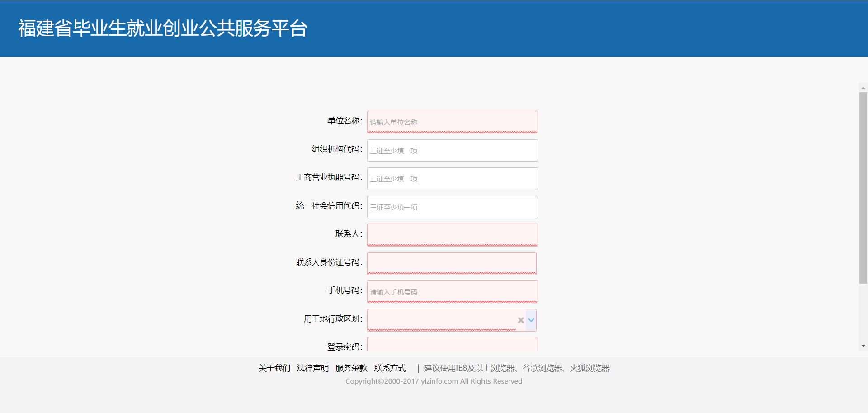Click inside the 用工地行政区划 combo box text area
Image resolution: width=868 pixels, height=413 pixels.
coord(441,320)
